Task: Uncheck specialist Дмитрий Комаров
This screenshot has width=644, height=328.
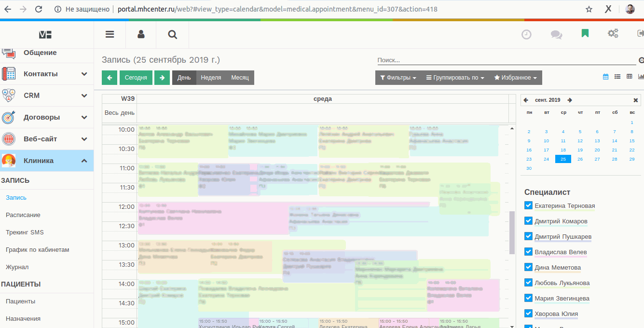Action: pos(528,220)
